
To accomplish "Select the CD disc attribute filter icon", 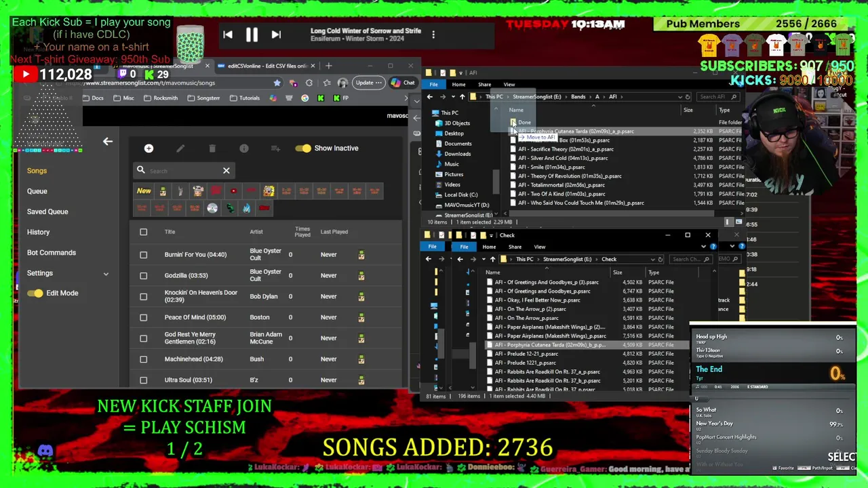I will (x=212, y=208).
